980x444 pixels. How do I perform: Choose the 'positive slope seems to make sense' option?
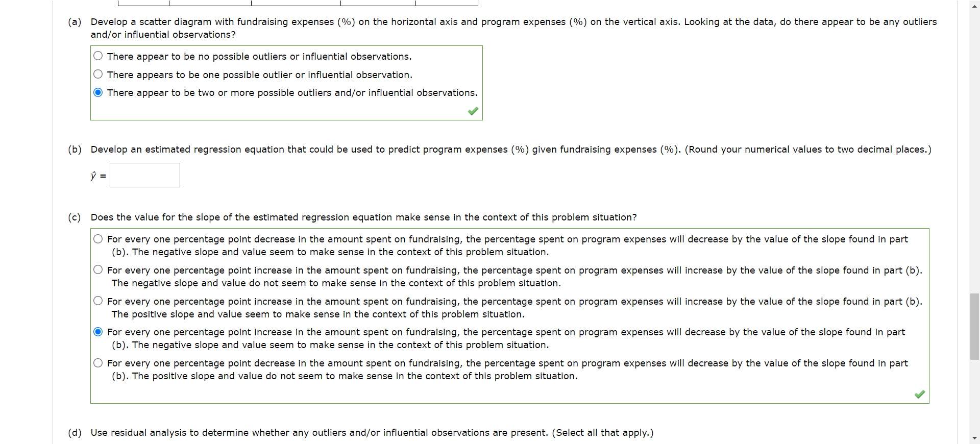[x=97, y=301]
